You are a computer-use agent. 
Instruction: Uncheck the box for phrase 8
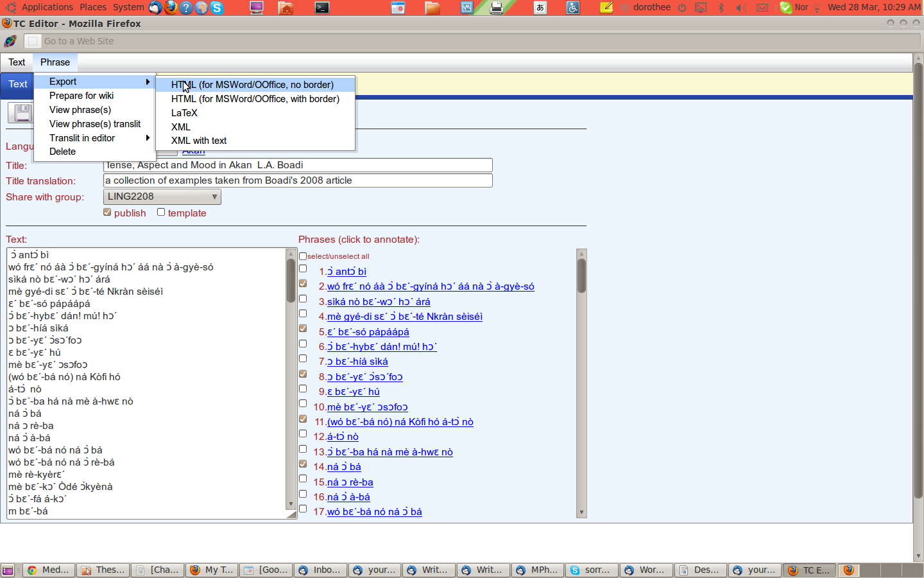point(303,374)
